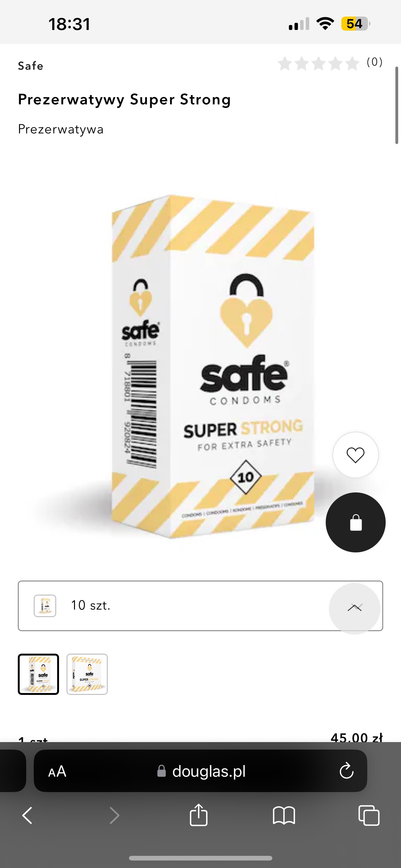The image size is (401, 868).
Task: Select the first tall box thumbnail
Action: click(38, 674)
